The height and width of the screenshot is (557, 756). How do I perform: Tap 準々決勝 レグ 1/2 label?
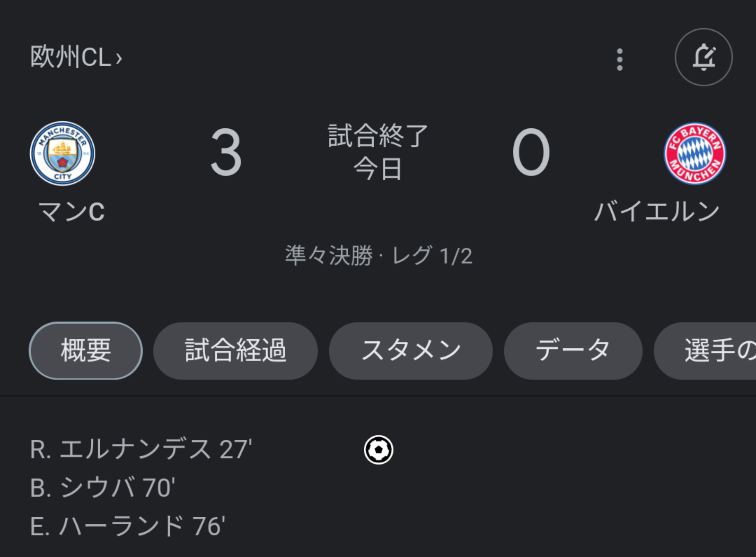click(378, 255)
